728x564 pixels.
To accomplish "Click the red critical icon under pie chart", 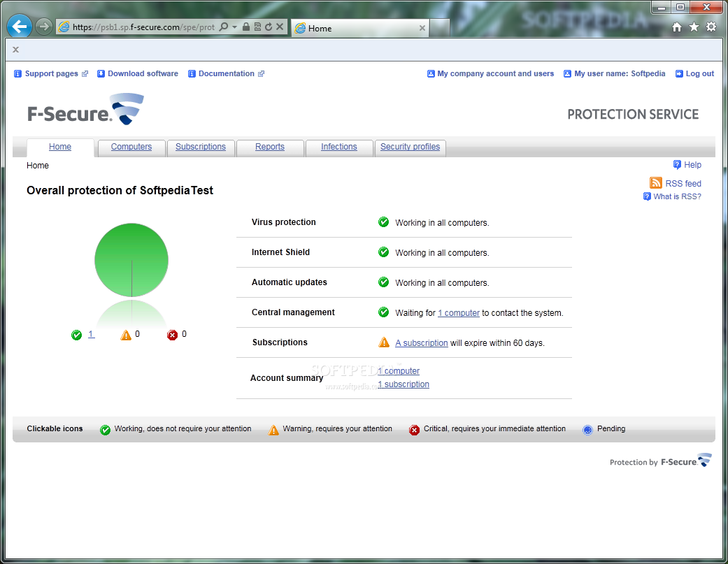I will [x=172, y=335].
